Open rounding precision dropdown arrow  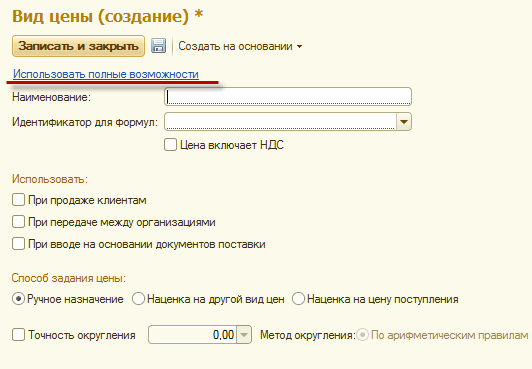[244, 335]
